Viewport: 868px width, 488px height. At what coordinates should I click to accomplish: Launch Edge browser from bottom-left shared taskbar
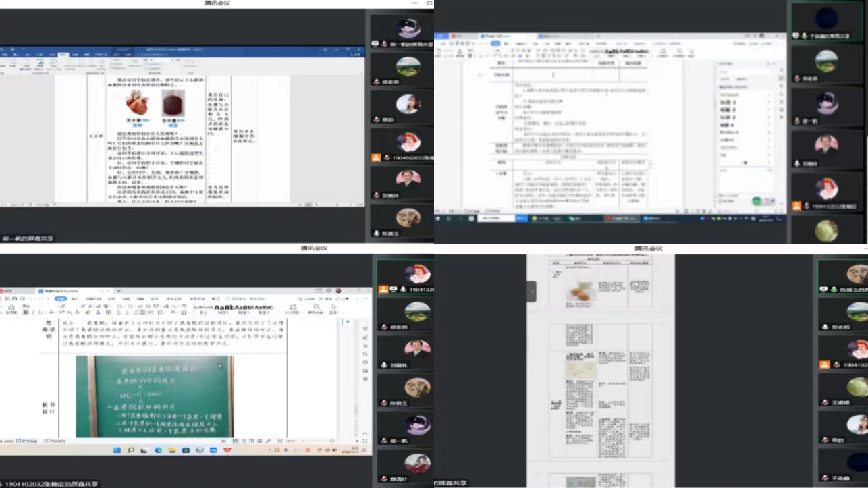click(158, 450)
